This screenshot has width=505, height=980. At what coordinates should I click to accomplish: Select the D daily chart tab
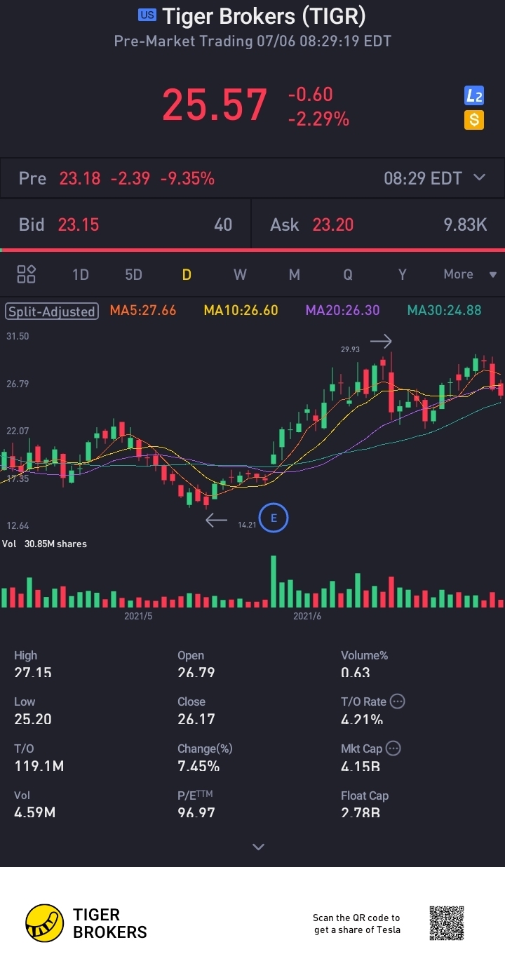[x=187, y=274]
